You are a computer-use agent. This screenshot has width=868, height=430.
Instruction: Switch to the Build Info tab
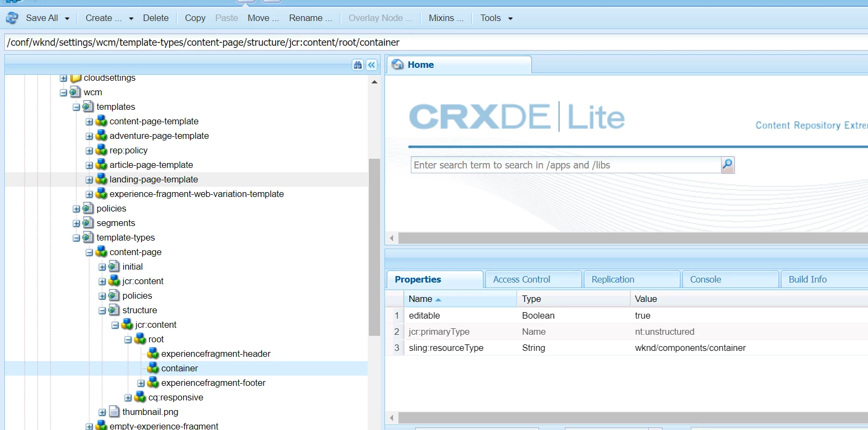point(824,279)
